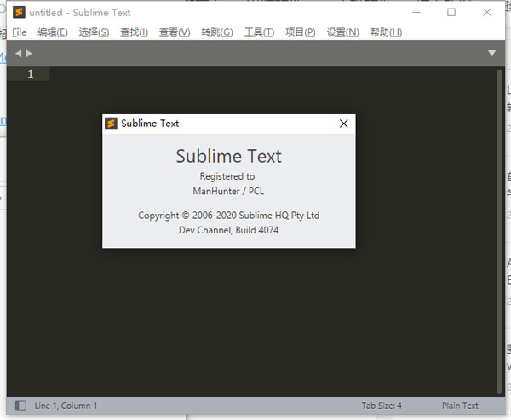Click line number 1 in the gutter

[31, 74]
